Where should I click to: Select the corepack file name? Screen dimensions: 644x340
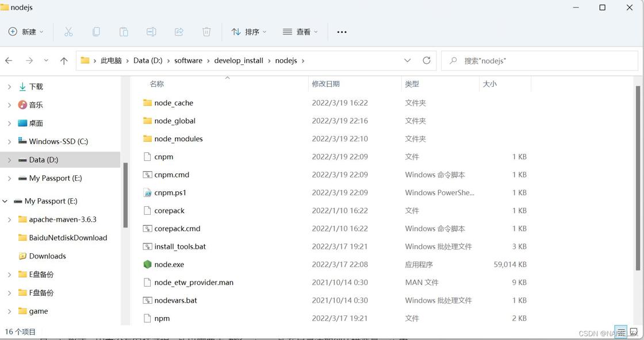169,211
